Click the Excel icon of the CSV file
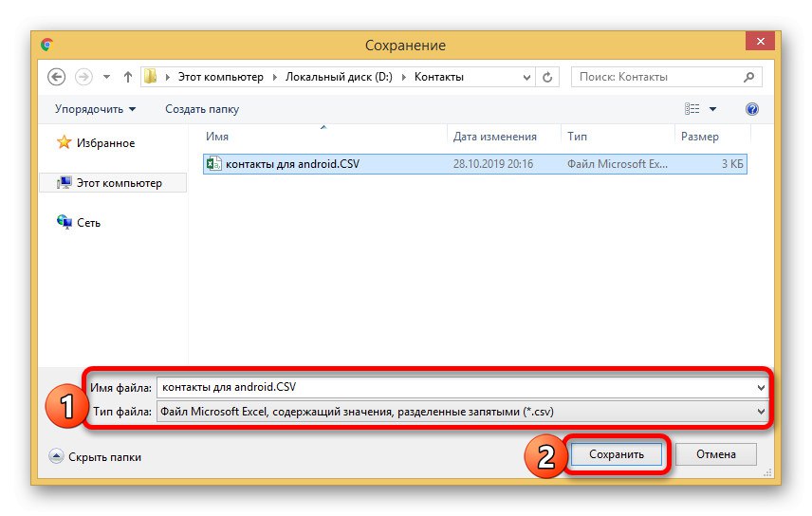This screenshot has width=812, height=516. (213, 164)
